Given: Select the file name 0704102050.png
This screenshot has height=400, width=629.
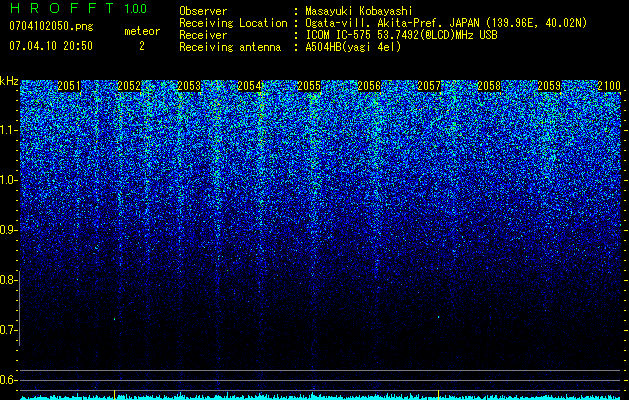Looking at the screenshot, I should click(x=51, y=26).
